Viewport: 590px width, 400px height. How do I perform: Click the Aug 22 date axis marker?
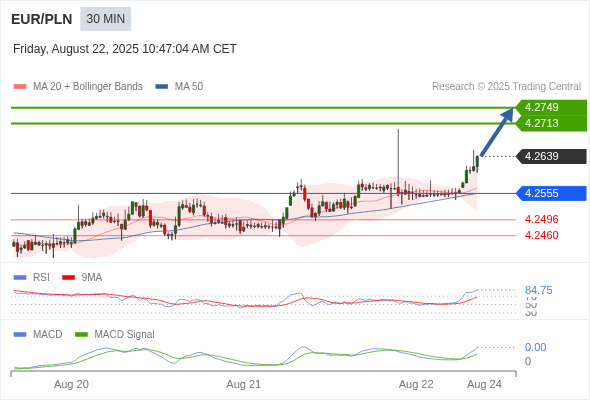tap(416, 385)
